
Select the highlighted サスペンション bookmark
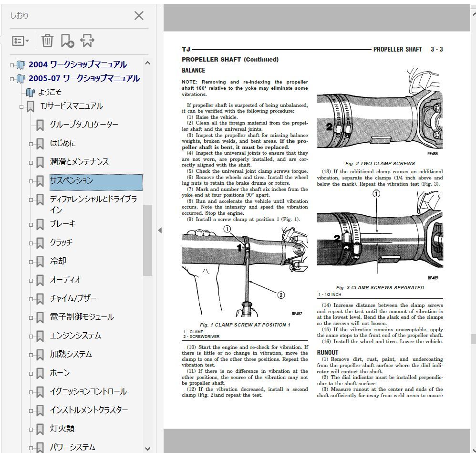[96, 182]
